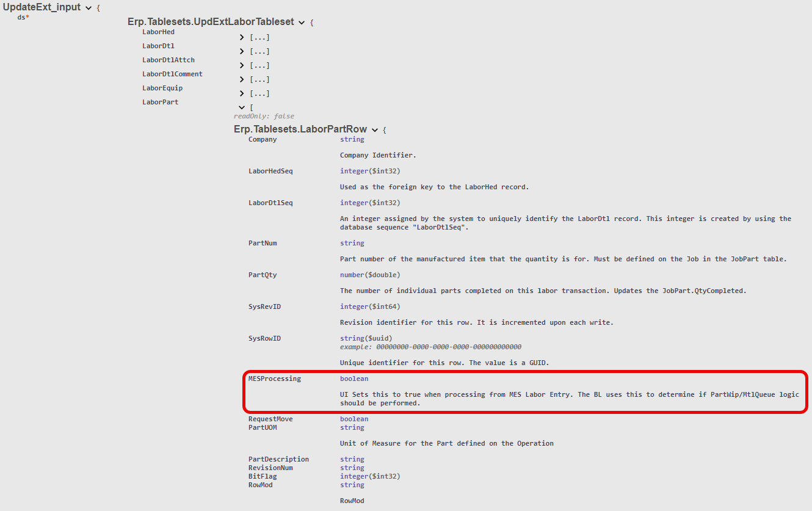Select the BitFlag field name
Viewport: 812px width, 511px height.
click(x=263, y=476)
